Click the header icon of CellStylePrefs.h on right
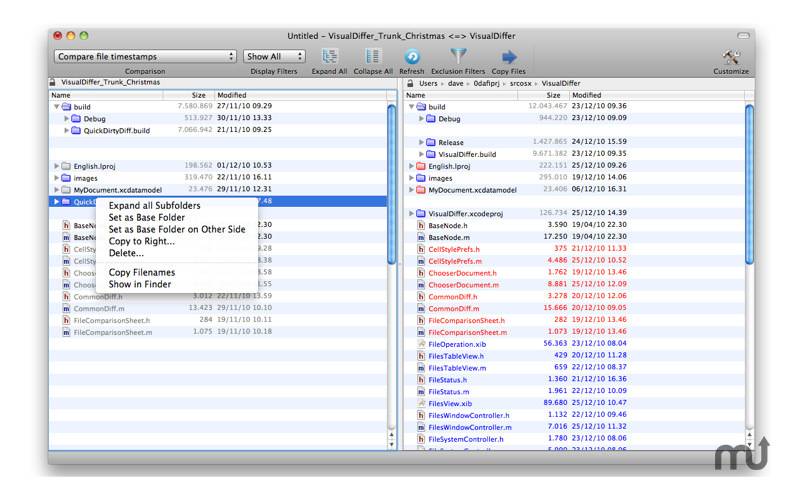This screenshot has width=800, height=500. [421, 249]
